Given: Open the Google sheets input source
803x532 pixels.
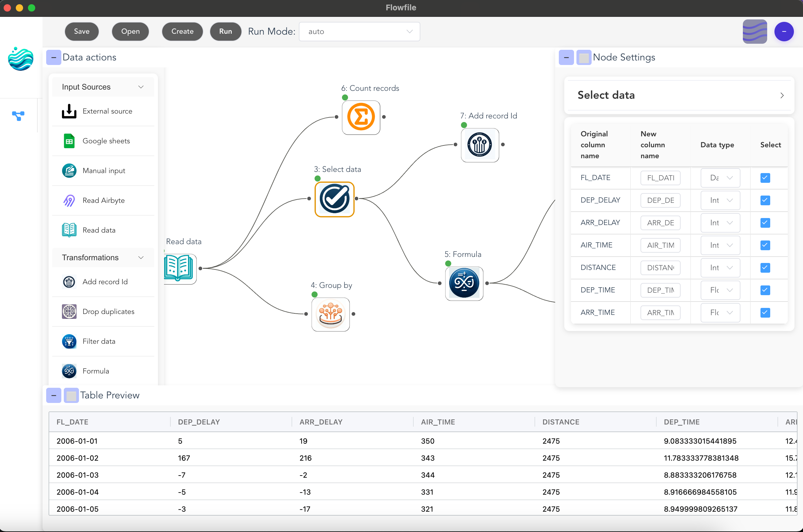Looking at the screenshot, I should click(106, 141).
